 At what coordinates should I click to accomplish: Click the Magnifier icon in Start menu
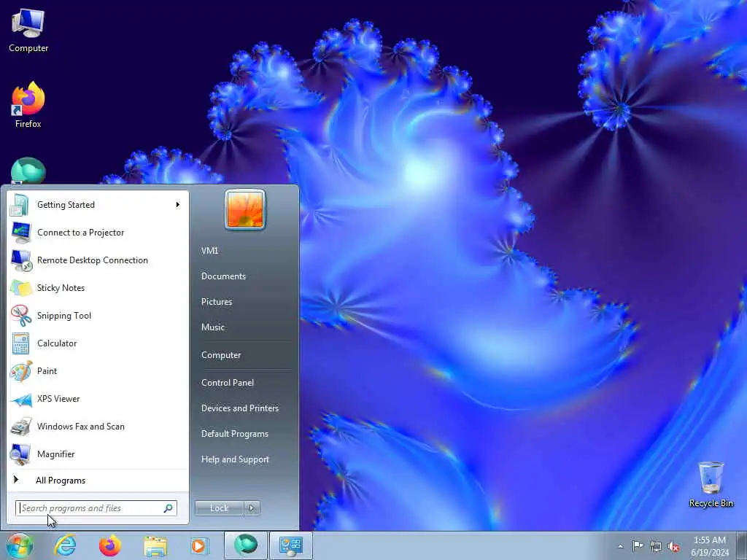pos(20,454)
